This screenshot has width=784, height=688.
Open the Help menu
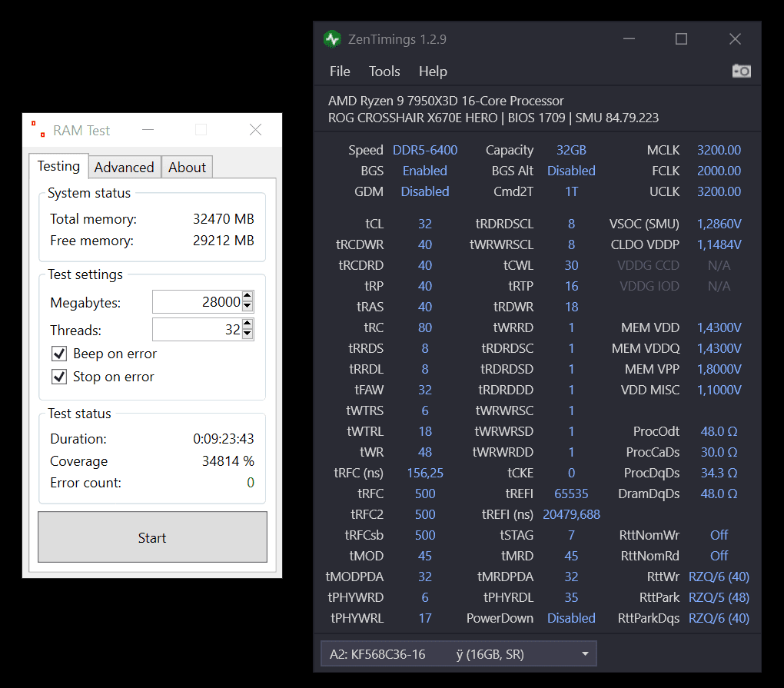[433, 71]
